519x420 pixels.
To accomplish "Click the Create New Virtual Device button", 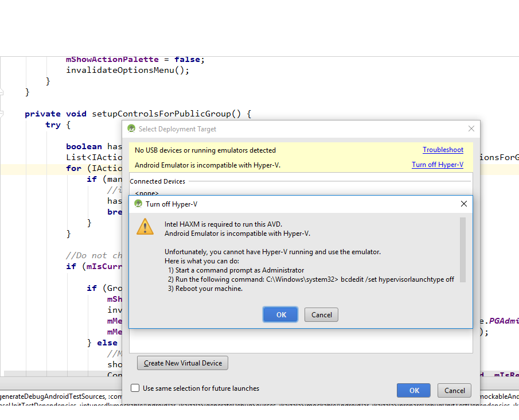I will tap(182, 363).
